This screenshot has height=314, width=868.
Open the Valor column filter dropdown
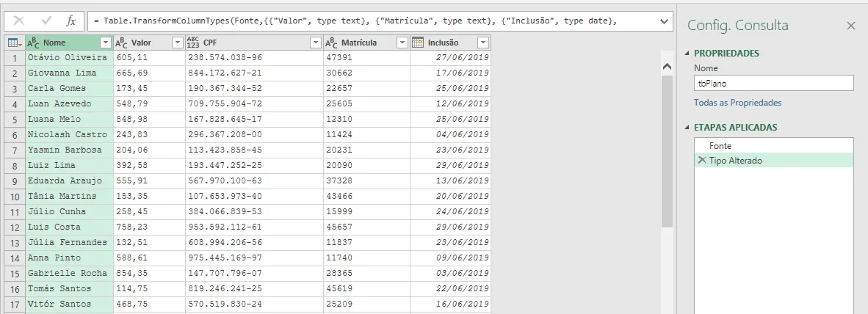(177, 43)
